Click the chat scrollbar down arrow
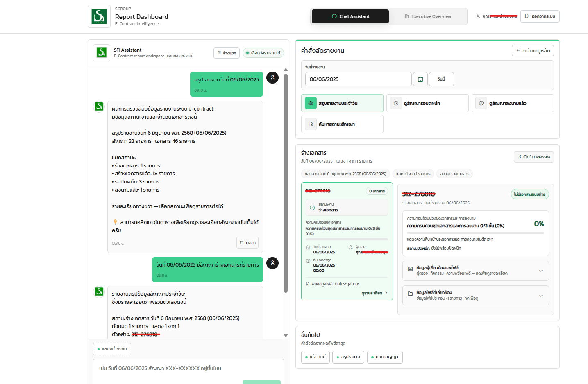The width and height of the screenshot is (588, 384). pyautogui.click(x=286, y=335)
